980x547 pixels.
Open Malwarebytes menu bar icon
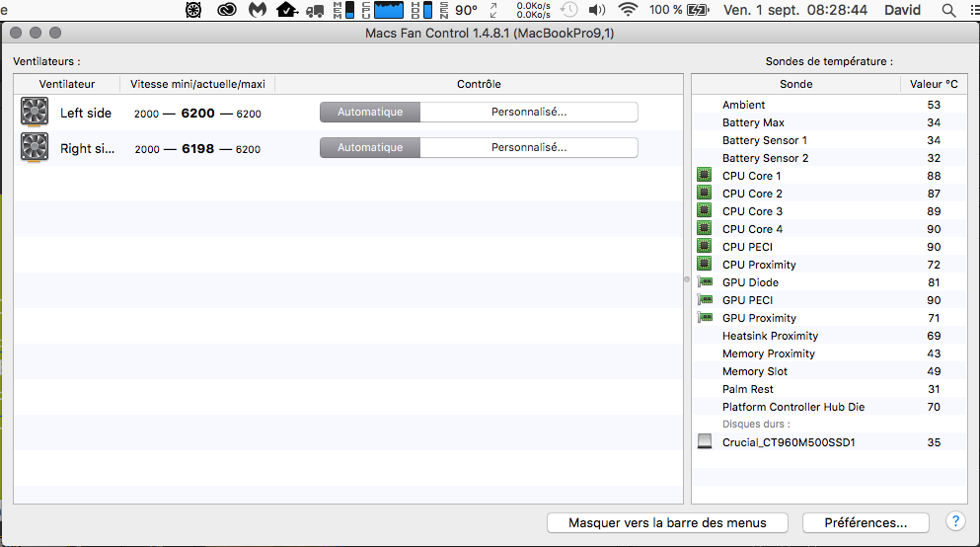258,10
